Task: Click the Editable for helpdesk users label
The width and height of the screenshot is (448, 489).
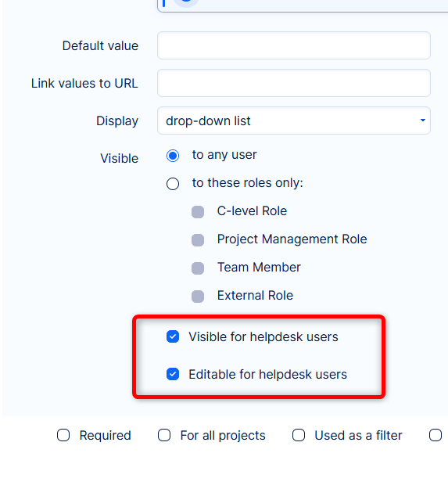Action: pos(267,374)
